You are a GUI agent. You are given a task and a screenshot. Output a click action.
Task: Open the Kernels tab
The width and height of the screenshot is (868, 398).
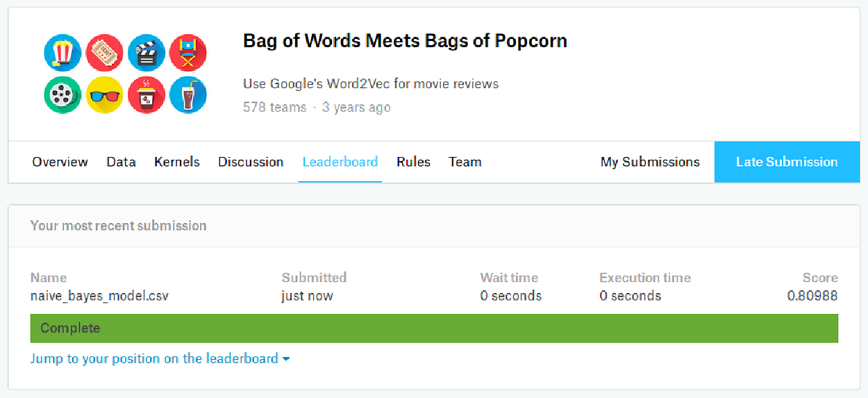click(x=177, y=162)
